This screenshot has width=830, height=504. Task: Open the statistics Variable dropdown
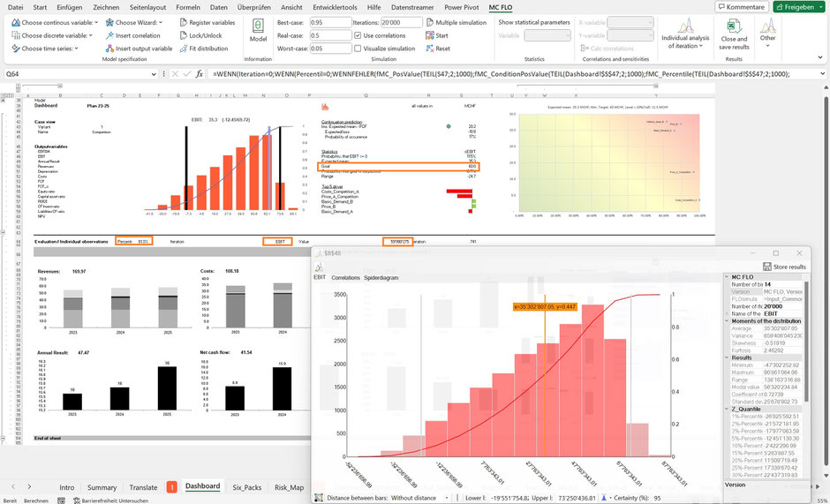click(x=547, y=35)
